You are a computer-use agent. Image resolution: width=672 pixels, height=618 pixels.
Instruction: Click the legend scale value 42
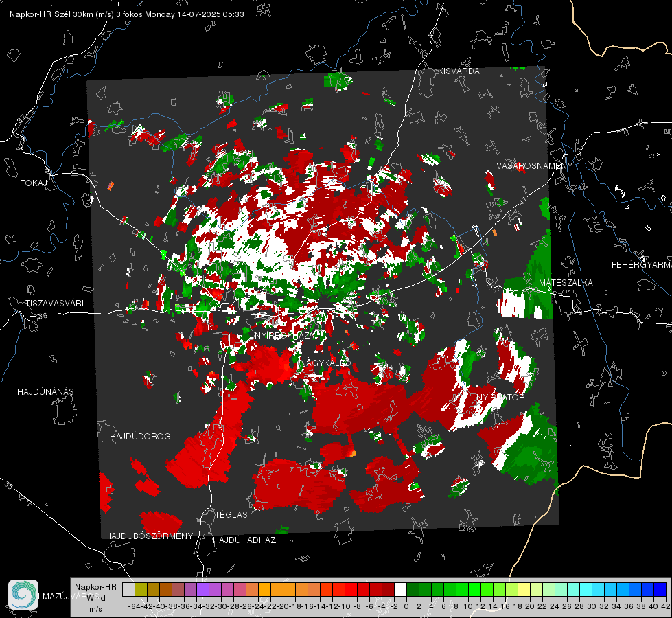666,606
